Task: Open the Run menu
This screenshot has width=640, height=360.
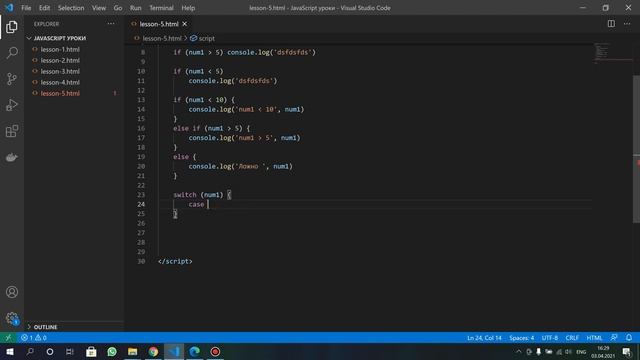Action: point(136,8)
